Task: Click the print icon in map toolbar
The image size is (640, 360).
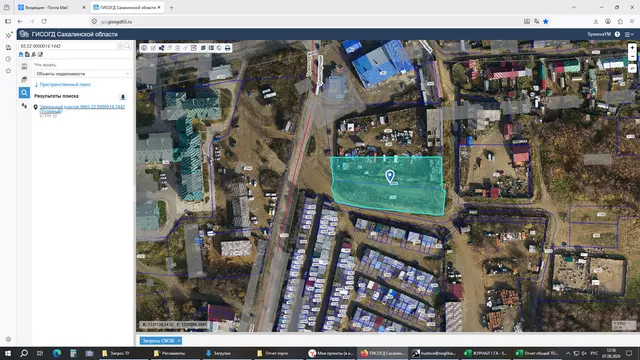Action: pyautogui.click(x=228, y=48)
